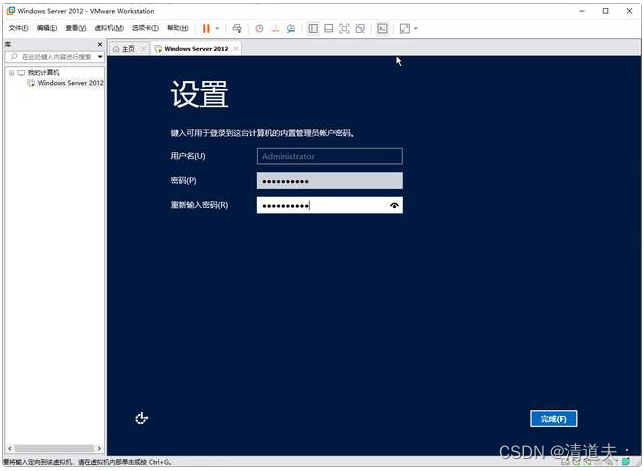The image size is (644, 471).
Task: Click the 设置 heading text
Action: tap(199, 94)
